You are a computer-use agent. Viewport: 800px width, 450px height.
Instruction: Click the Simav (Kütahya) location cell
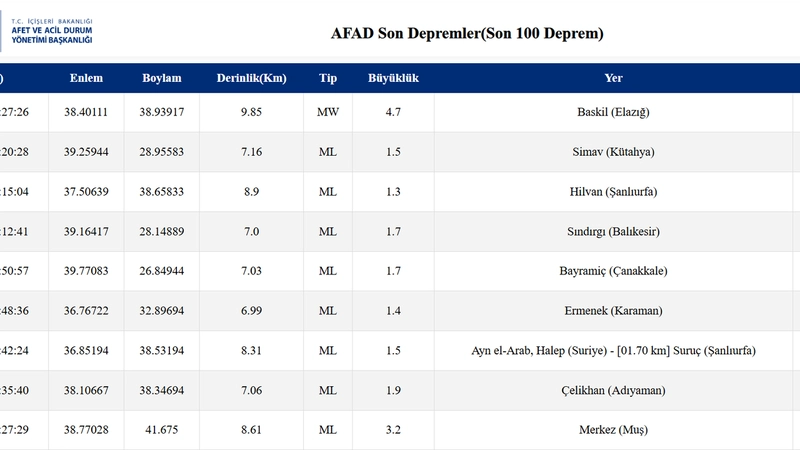(613, 152)
